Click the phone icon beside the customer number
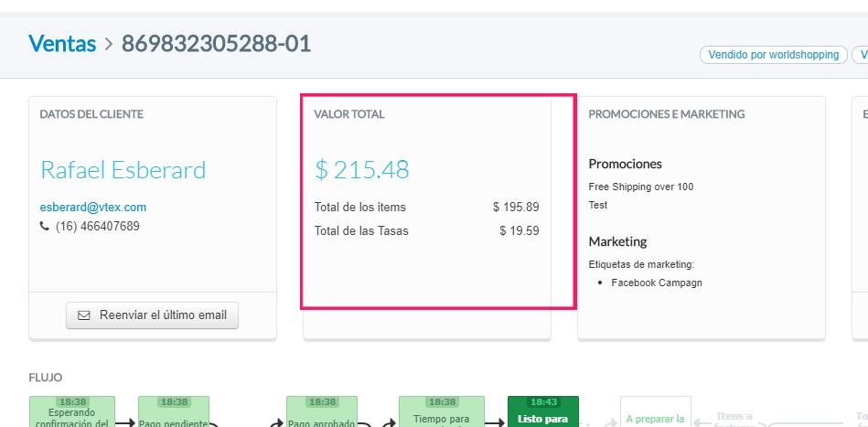The image size is (868, 427). click(x=46, y=226)
